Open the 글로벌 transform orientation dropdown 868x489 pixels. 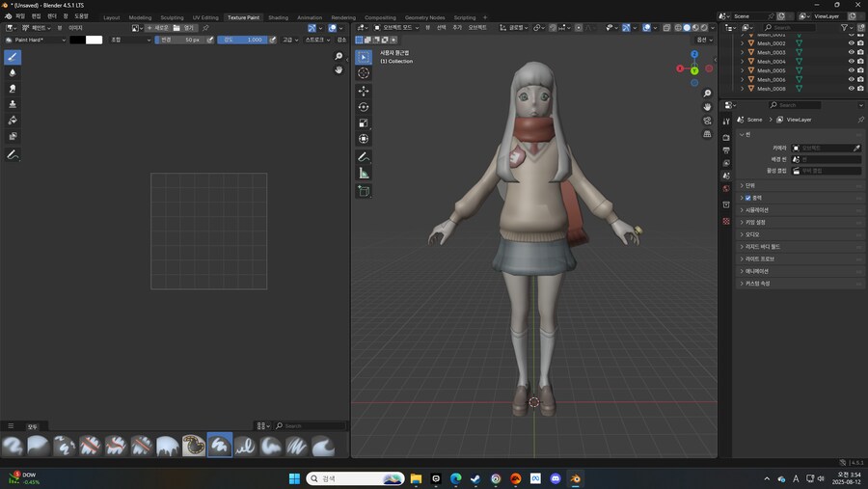tap(514, 27)
